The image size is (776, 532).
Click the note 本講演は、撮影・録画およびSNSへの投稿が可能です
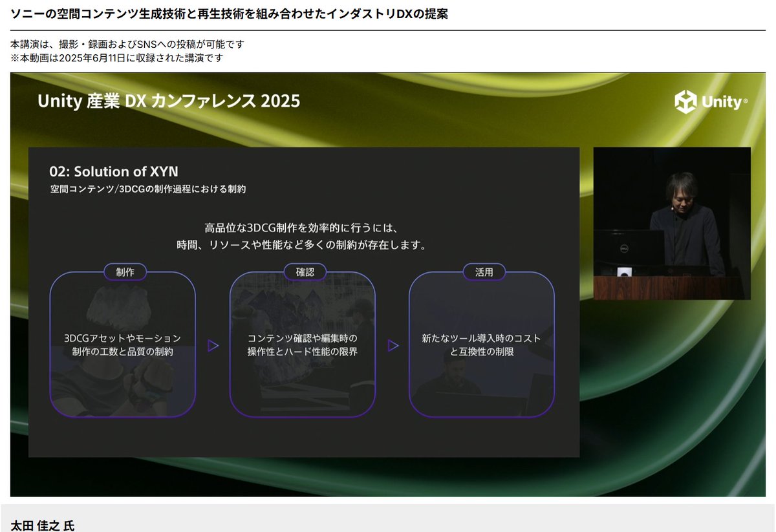(128, 45)
